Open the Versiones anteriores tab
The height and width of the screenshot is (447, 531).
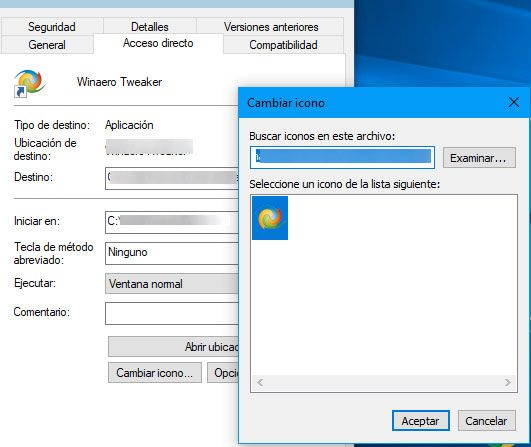(x=271, y=27)
